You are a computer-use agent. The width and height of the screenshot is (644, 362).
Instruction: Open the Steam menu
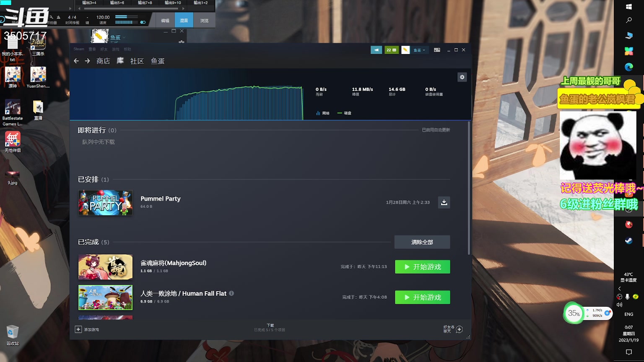tap(79, 49)
